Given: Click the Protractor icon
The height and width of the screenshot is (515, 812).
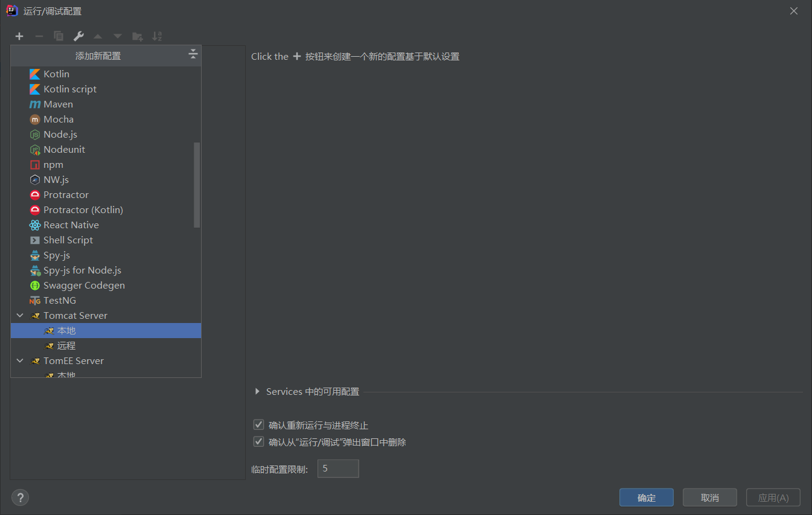Looking at the screenshot, I should tap(35, 194).
